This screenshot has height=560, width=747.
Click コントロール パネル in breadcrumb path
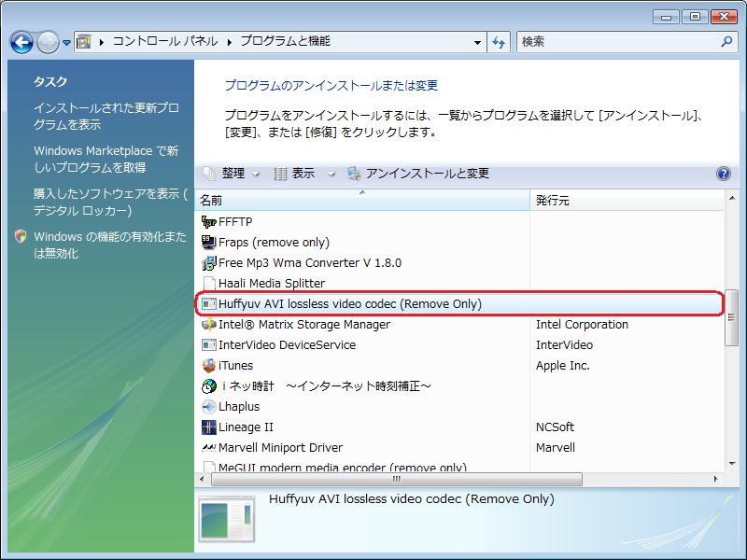pos(164,42)
